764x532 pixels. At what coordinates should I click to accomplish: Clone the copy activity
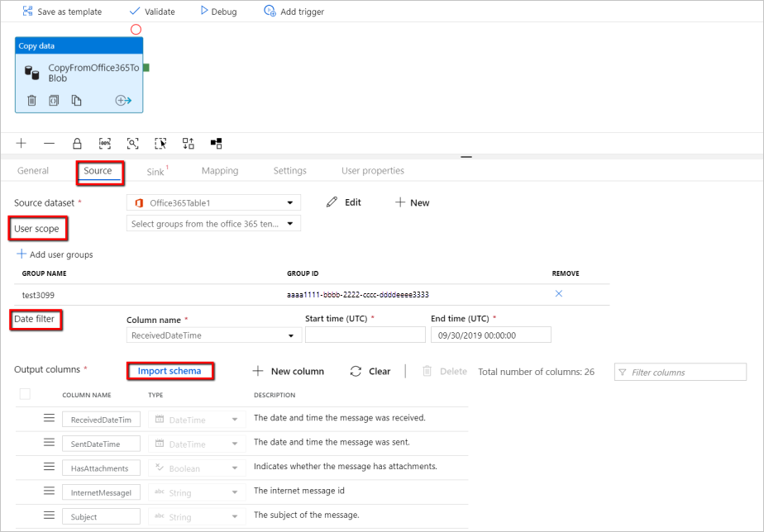[76, 100]
